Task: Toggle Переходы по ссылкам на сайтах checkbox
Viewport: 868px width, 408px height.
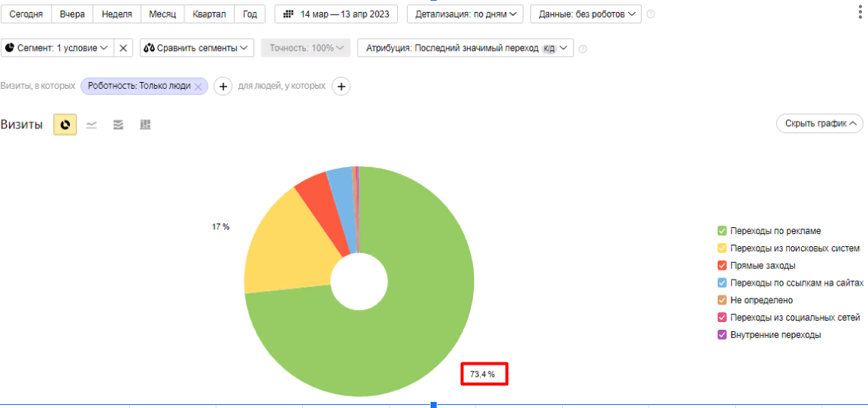Action: click(722, 283)
